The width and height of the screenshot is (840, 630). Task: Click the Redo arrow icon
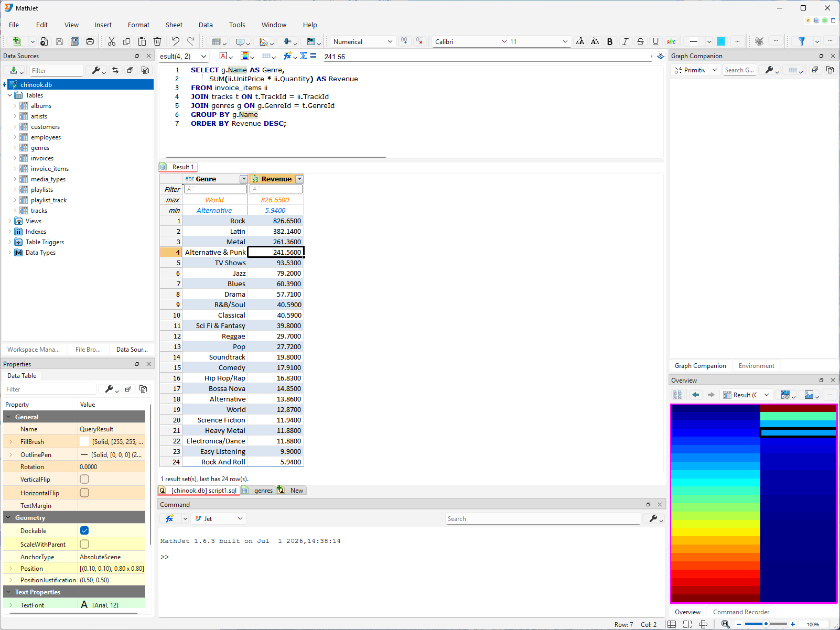[x=191, y=41]
